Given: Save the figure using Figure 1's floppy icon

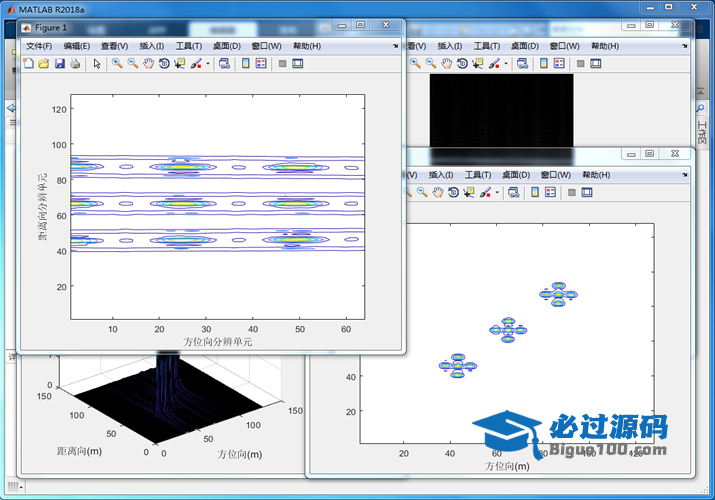Looking at the screenshot, I should pos(59,63).
